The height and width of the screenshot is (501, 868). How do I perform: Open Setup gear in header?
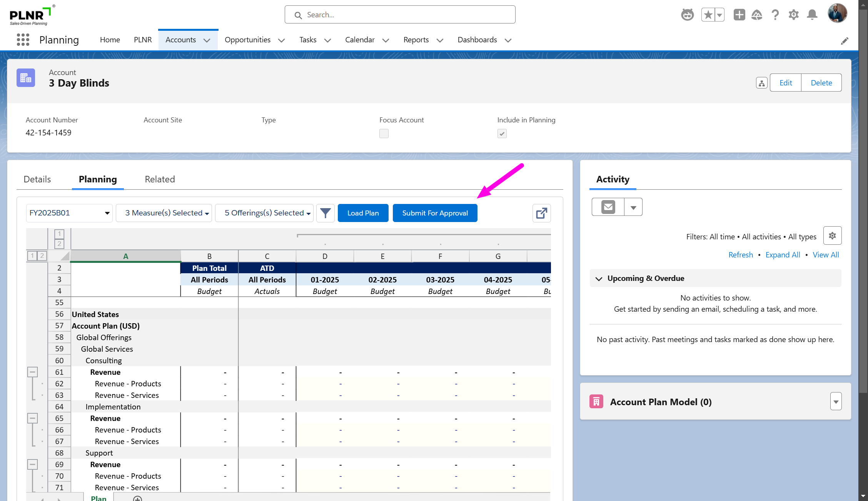coord(793,15)
